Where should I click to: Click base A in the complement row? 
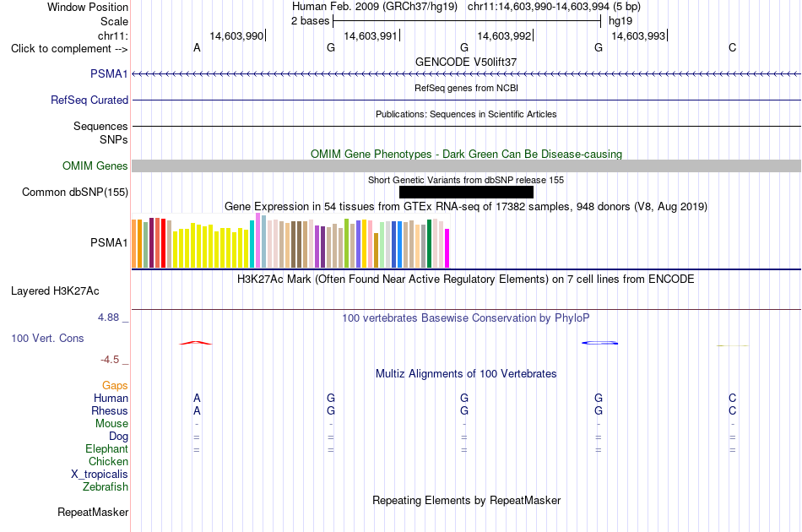pyautogui.click(x=197, y=48)
